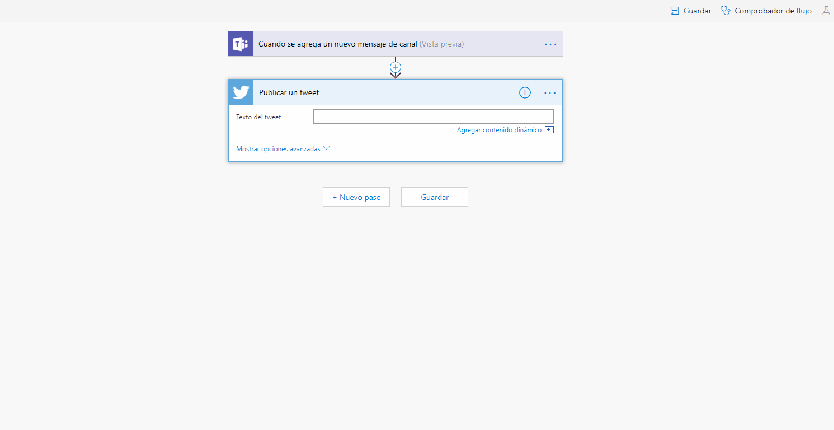Focus the 'Texto del tweet' input field
This screenshot has height=430, width=834.
(433, 117)
